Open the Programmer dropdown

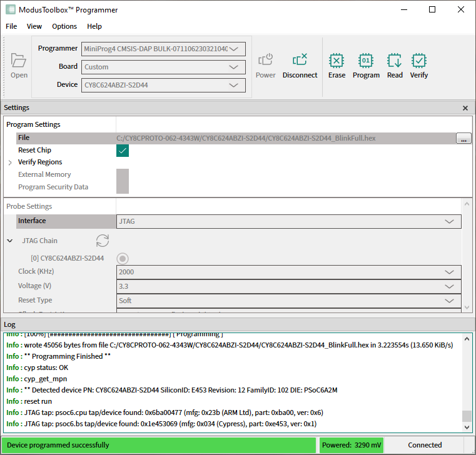click(x=163, y=49)
